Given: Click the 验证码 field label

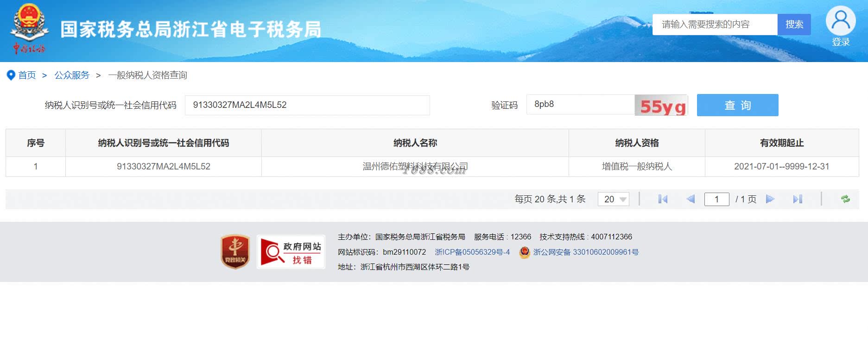Looking at the screenshot, I should (x=504, y=105).
